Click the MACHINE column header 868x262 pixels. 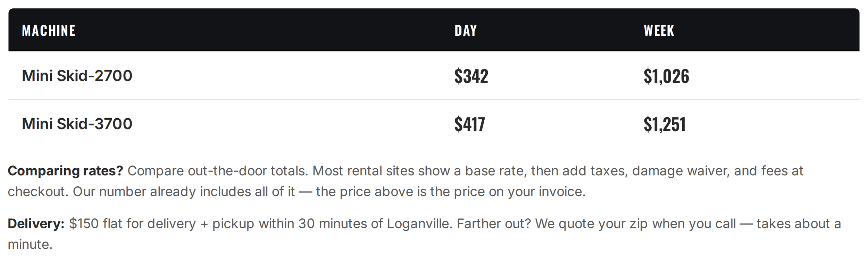click(49, 31)
